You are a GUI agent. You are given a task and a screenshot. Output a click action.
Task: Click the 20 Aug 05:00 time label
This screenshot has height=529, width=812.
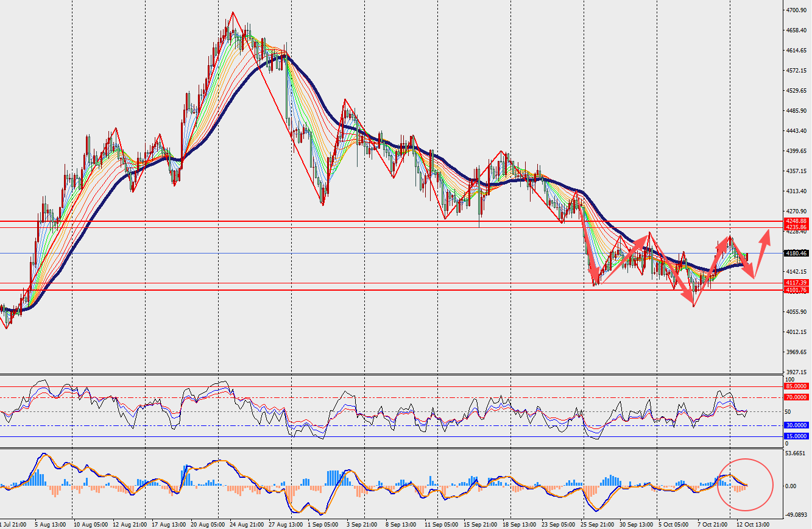point(208,524)
